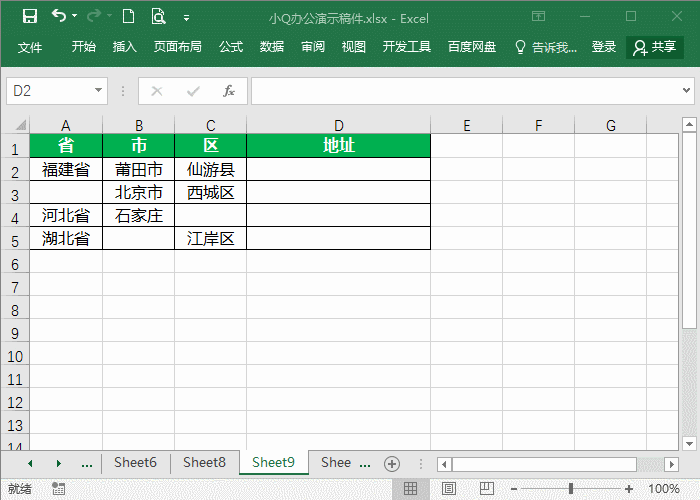Image resolution: width=700 pixels, height=500 pixels.
Task: Click previous sheet navigation arrow
Action: [30, 464]
